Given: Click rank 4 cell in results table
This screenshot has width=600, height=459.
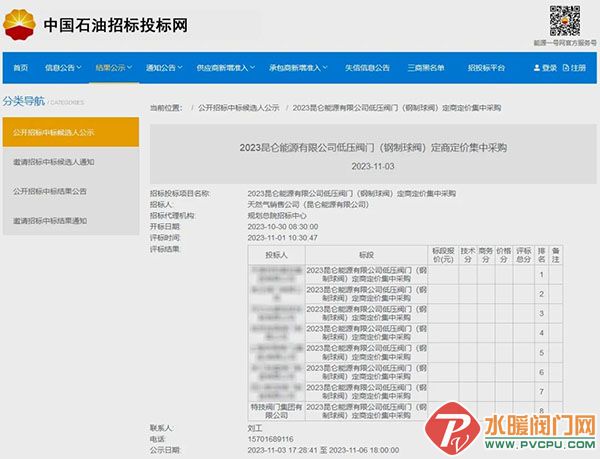Looking at the screenshot, I should point(541,333).
